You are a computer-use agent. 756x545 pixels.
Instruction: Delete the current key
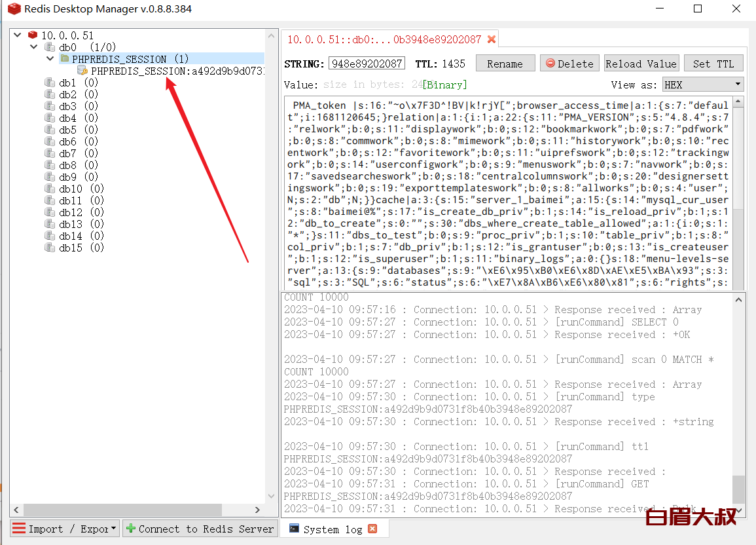(569, 64)
